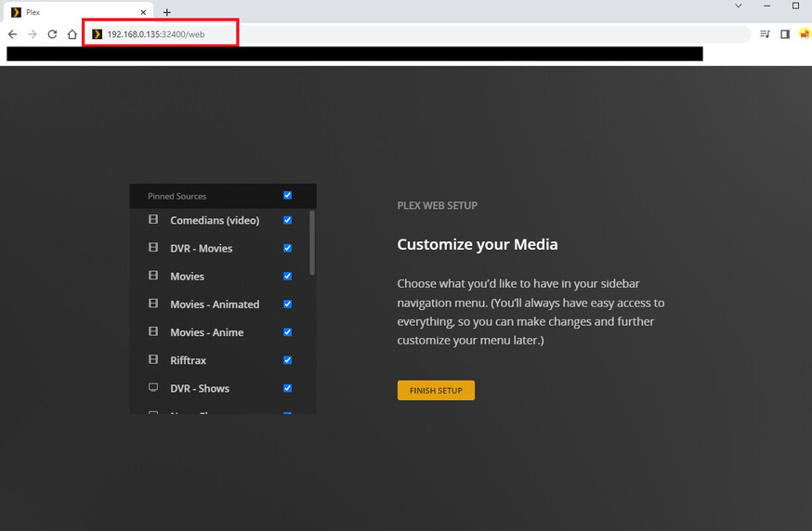Image resolution: width=812 pixels, height=531 pixels.
Task: Click the PLEX WEB SETUP label
Action: pyautogui.click(x=437, y=205)
